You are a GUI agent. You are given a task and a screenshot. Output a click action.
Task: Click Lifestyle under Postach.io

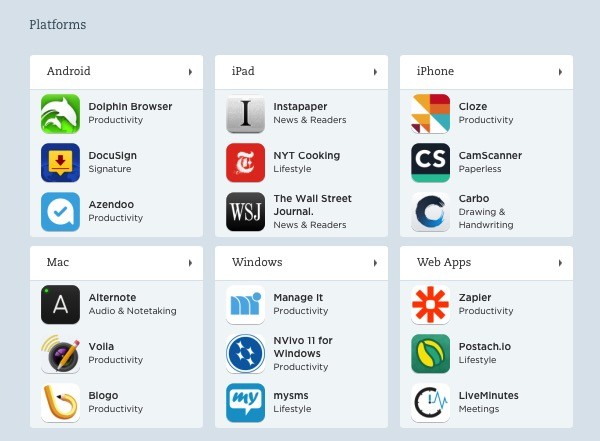click(x=477, y=360)
